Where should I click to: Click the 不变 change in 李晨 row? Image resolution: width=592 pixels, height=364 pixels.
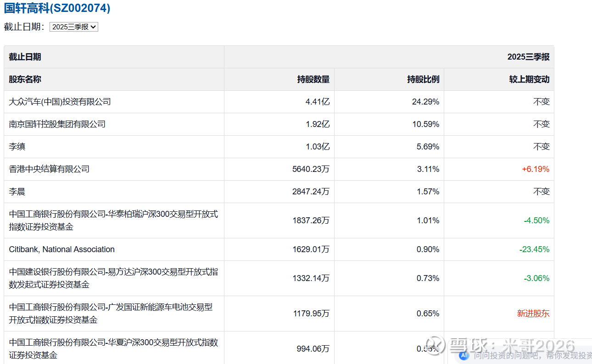[542, 192]
